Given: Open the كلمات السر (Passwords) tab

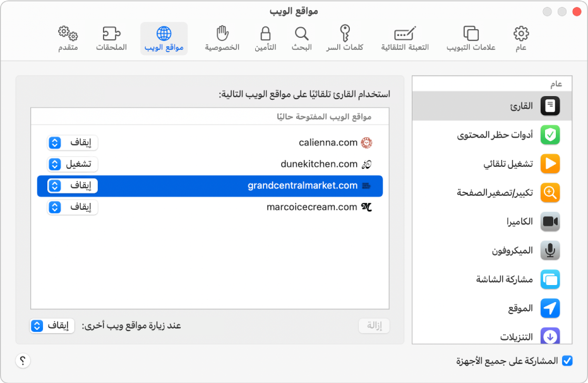Looking at the screenshot, I should [x=345, y=39].
